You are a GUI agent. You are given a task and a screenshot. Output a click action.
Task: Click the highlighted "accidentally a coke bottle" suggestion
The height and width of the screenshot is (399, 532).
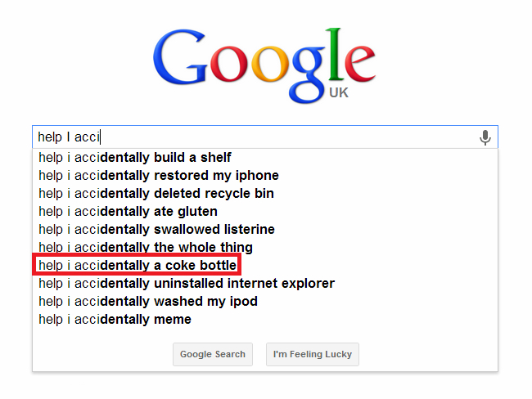pos(138,266)
